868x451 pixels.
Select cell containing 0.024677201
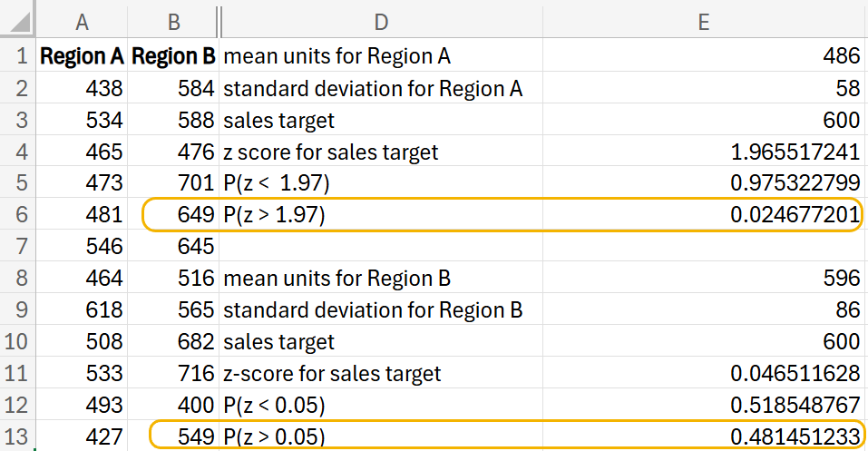tap(704, 215)
